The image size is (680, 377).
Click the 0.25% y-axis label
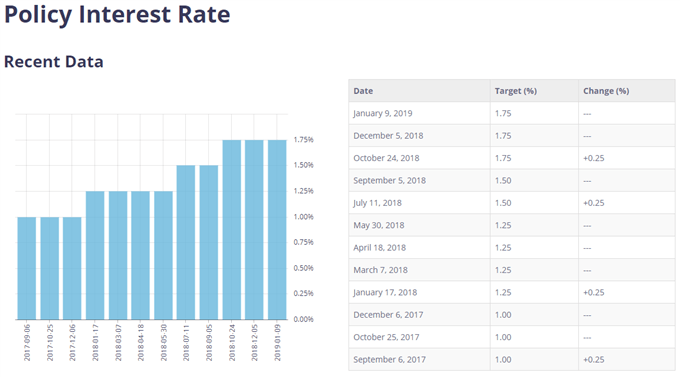tap(304, 293)
